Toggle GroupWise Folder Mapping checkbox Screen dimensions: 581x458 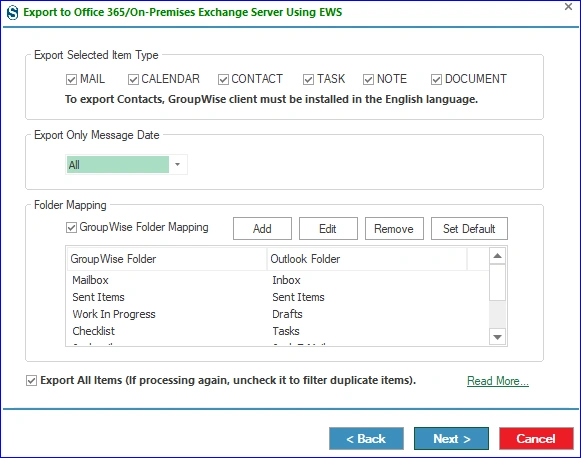(71, 227)
